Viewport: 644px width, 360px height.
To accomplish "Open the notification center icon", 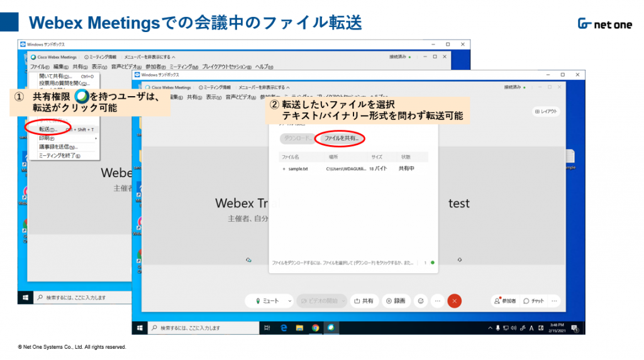I will (575, 328).
